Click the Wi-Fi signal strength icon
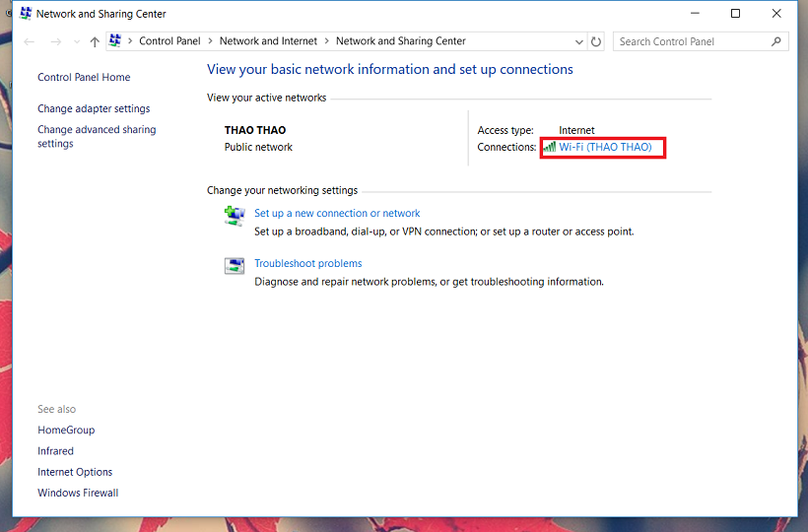This screenshot has width=808, height=532. tap(550, 148)
